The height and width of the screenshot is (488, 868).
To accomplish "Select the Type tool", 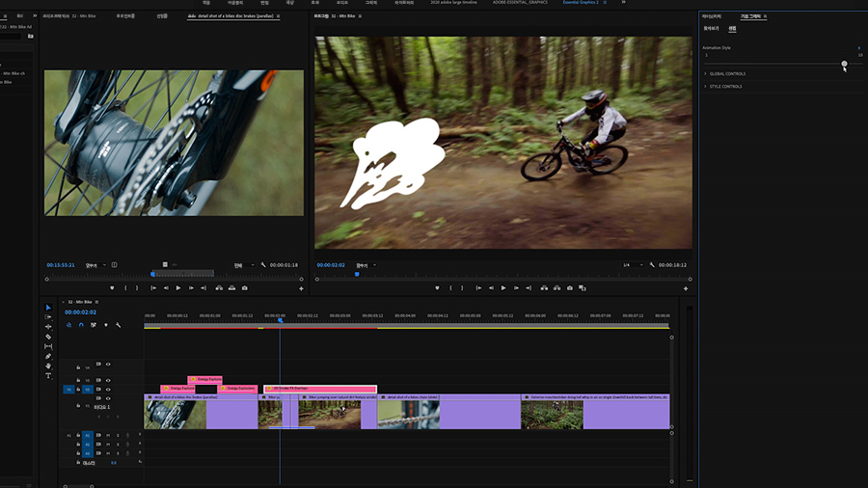I will coord(48,376).
